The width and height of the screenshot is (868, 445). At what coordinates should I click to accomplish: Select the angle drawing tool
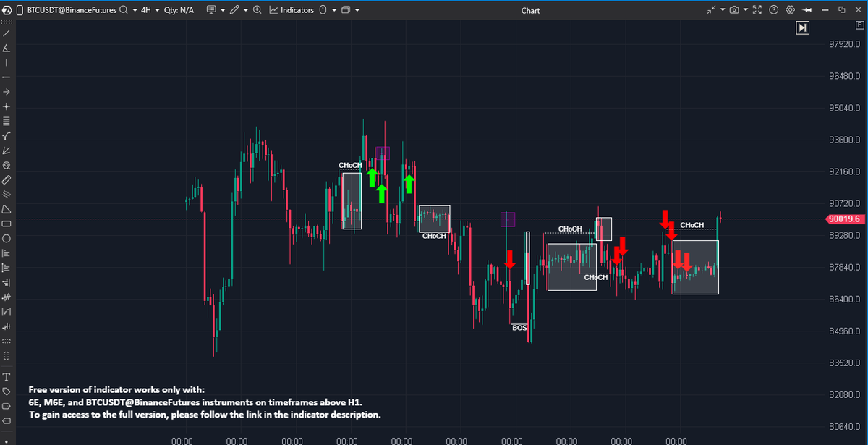[x=7, y=48]
